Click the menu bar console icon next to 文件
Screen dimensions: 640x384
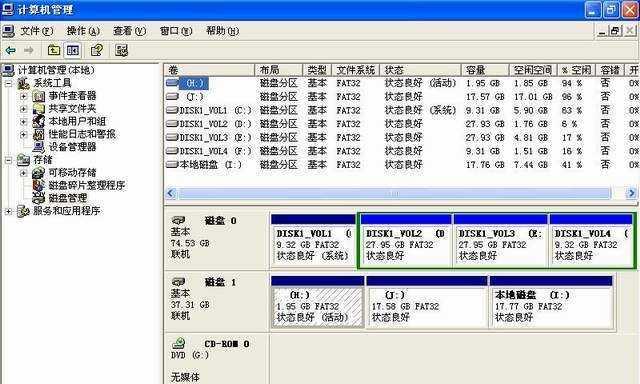point(8,31)
